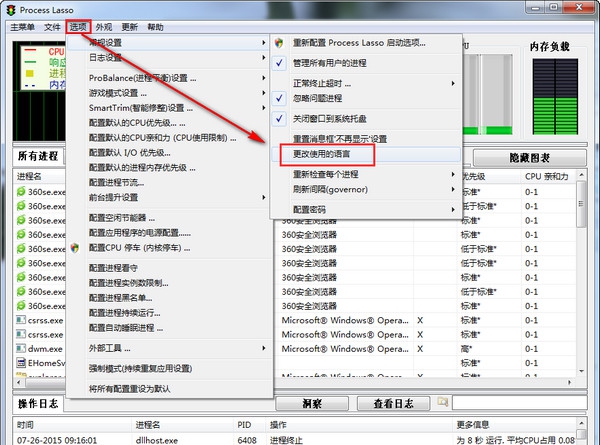Click the small icon next to 查看日志 button

(443, 402)
